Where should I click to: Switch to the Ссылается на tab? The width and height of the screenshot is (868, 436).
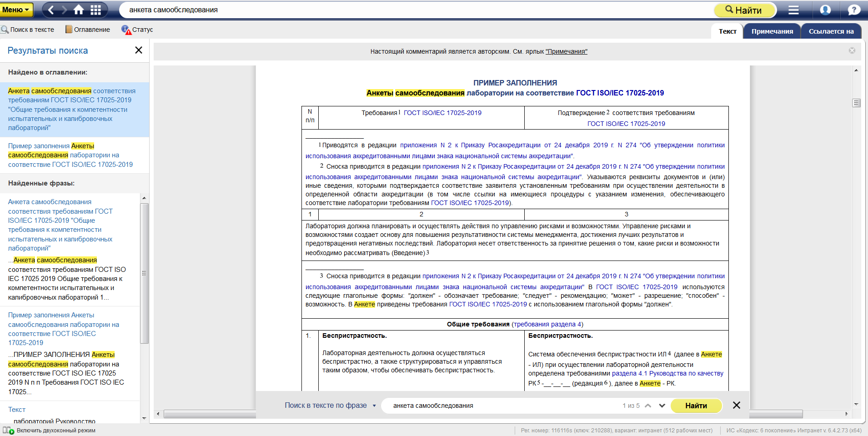tap(831, 31)
